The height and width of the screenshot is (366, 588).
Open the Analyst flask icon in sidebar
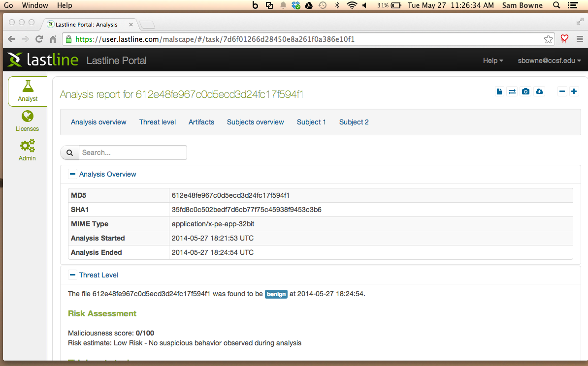[28, 86]
